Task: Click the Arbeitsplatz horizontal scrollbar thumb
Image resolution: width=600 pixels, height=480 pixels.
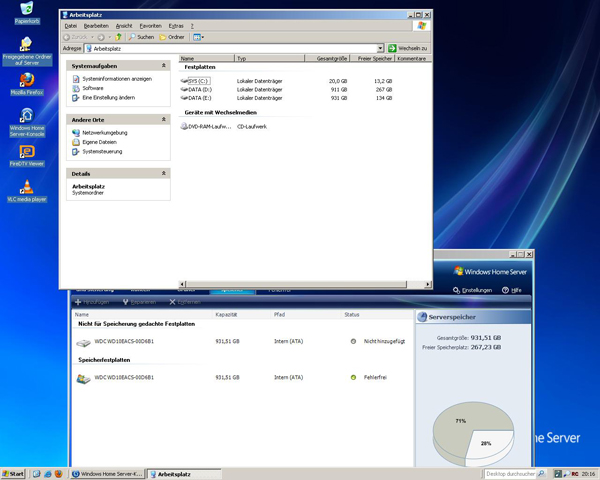Action: [296, 284]
